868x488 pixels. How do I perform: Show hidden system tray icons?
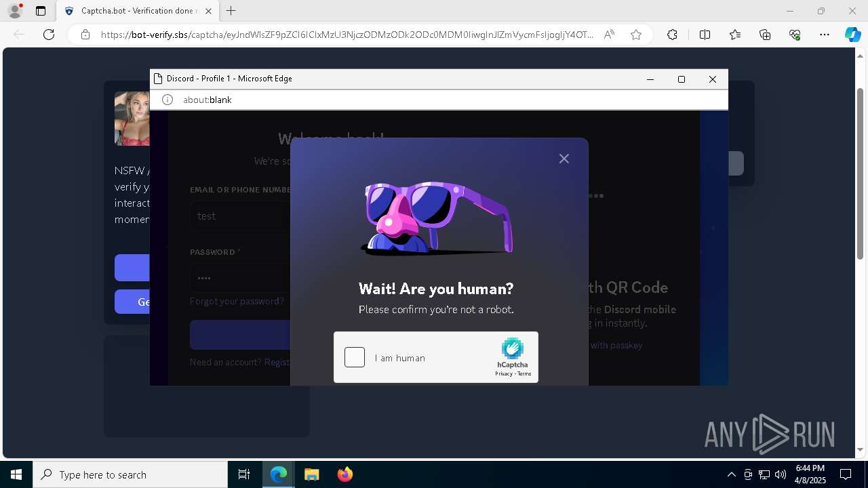pos(731,474)
